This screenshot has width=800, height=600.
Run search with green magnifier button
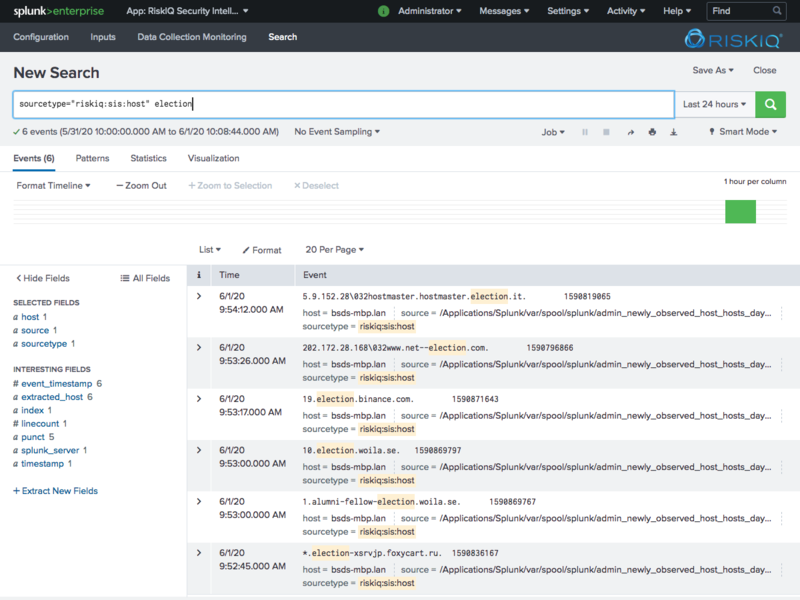pos(770,105)
